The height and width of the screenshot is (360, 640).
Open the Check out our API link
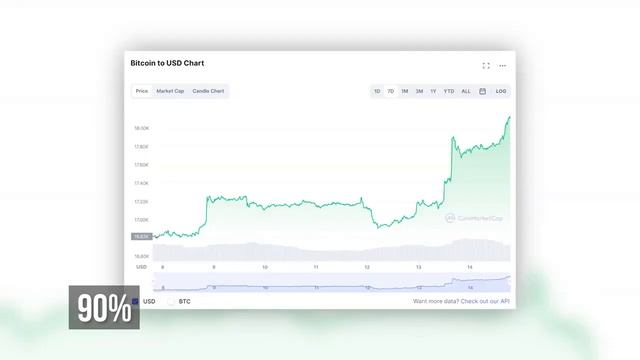coord(485,301)
